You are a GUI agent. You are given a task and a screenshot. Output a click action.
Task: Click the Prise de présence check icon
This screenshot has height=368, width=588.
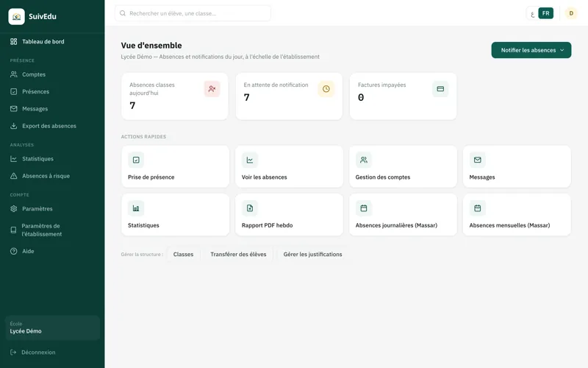[136, 160]
